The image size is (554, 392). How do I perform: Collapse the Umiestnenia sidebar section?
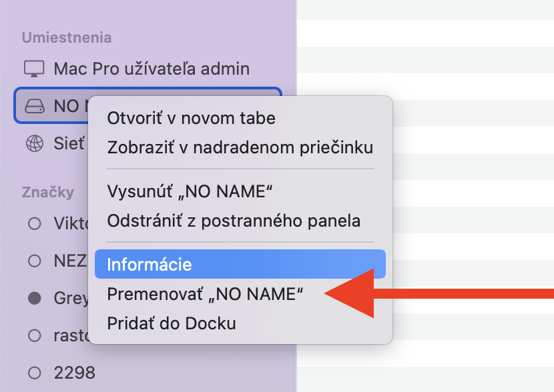(67, 37)
